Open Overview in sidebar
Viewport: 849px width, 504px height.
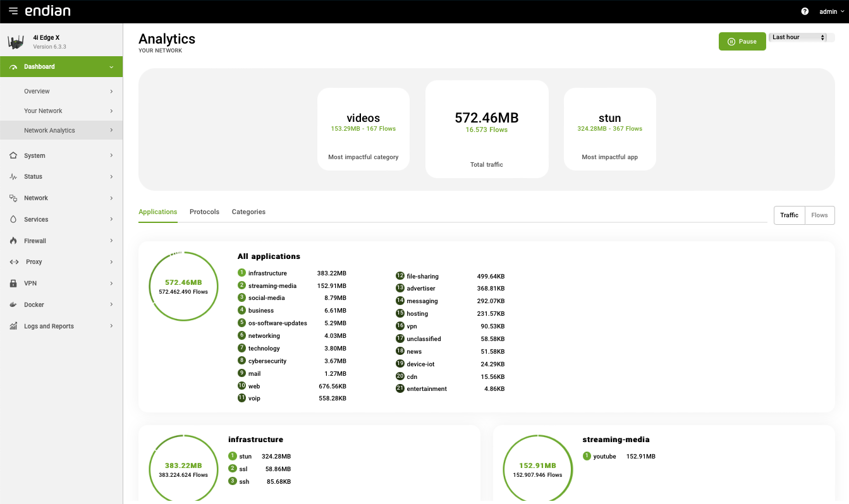point(61,92)
